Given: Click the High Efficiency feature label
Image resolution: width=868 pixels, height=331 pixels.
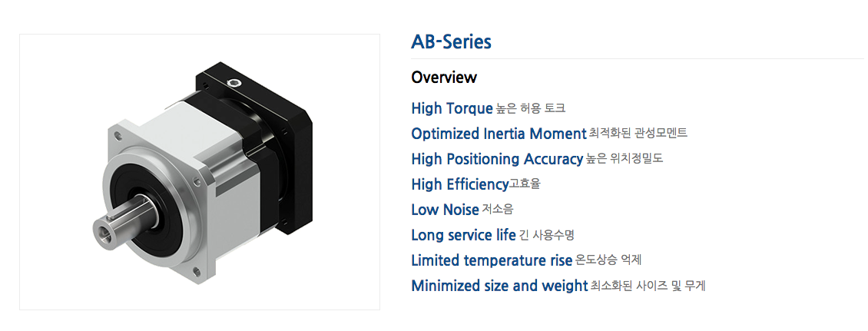Looking at the screenshot, I should point(459,184).
